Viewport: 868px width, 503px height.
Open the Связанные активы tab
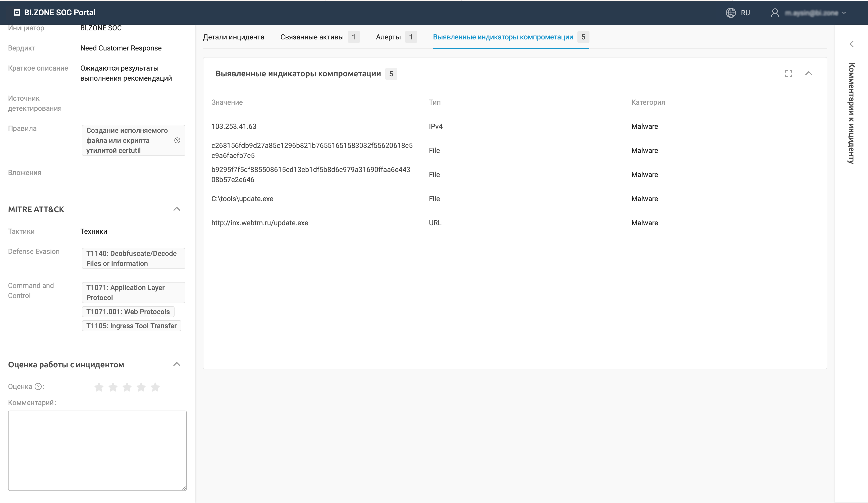coord(312,37)
